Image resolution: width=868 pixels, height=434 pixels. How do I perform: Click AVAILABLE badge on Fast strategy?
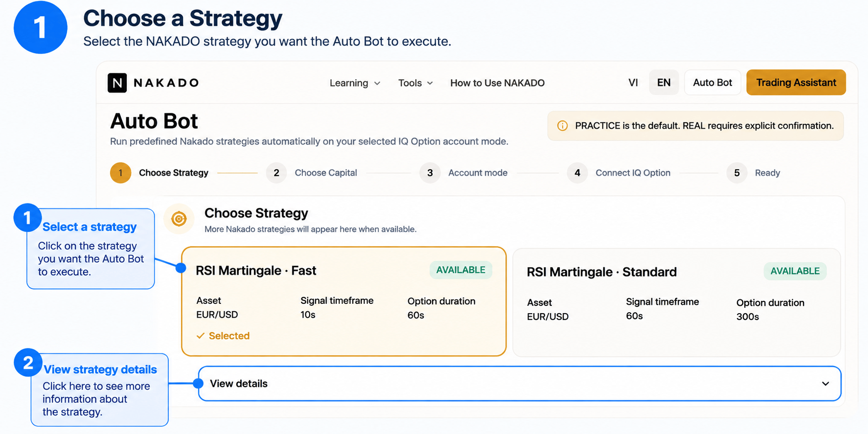(461, 270)
